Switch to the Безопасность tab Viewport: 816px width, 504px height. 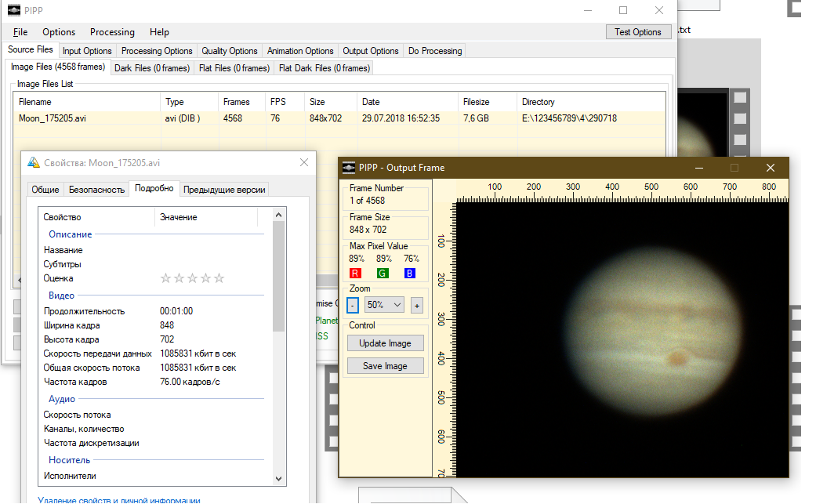[96, 189]
